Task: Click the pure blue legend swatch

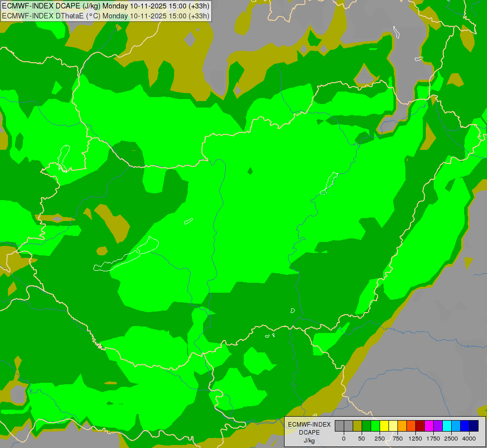Action: pyautogui.click(x=465, y=426)
